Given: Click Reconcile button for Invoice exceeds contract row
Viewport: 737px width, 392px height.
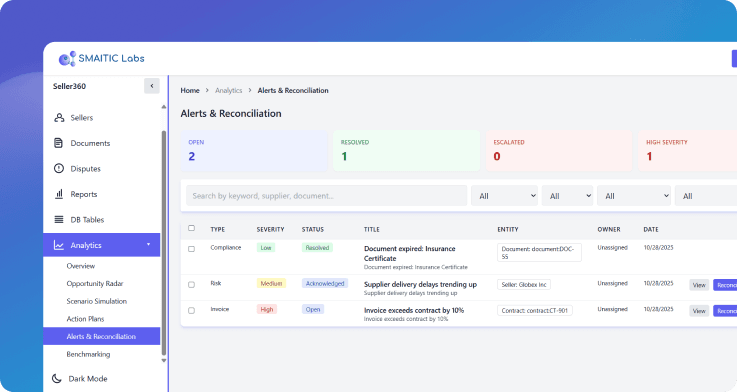Looking at the screenshot, I should click(725, 311).
